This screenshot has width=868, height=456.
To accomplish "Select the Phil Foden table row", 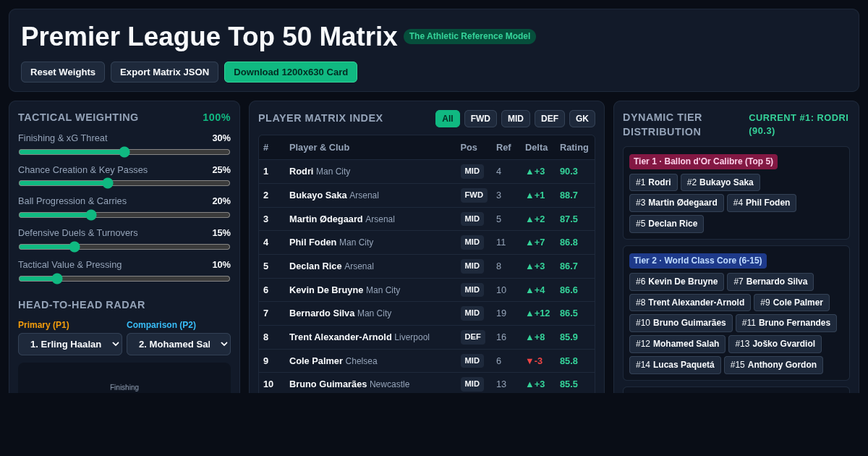I will coord(427,242).
